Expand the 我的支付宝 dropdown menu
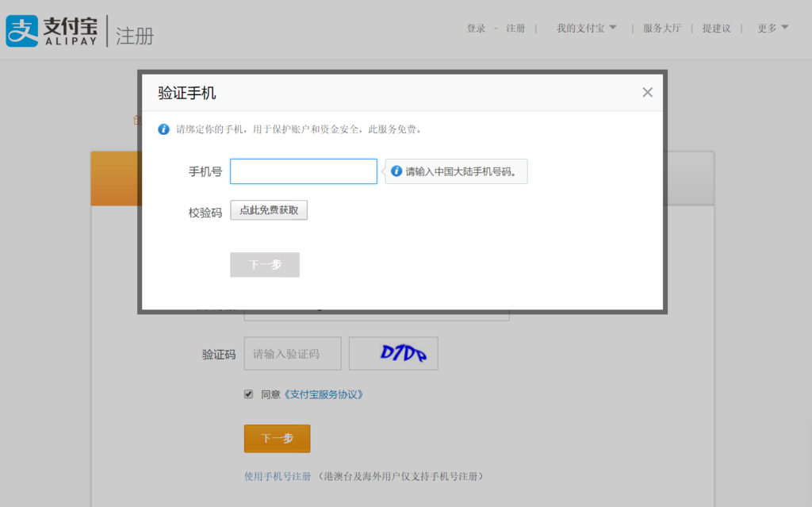 click(x=586, y=29)
